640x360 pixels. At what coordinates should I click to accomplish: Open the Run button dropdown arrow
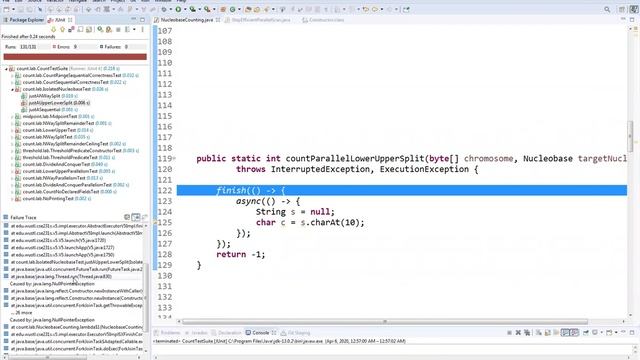tap(185, 9)
